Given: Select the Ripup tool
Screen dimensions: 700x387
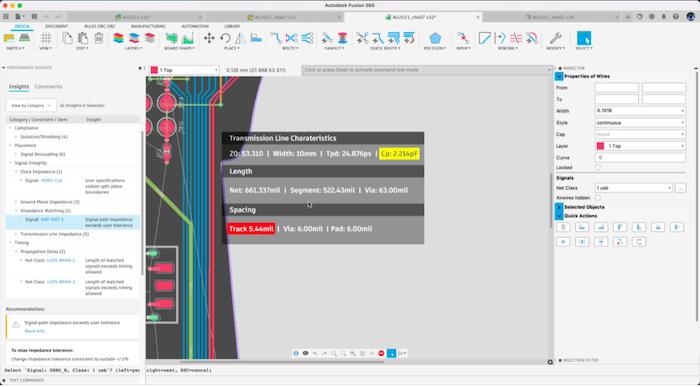Looking at the screenshot, I should point(463,38).
